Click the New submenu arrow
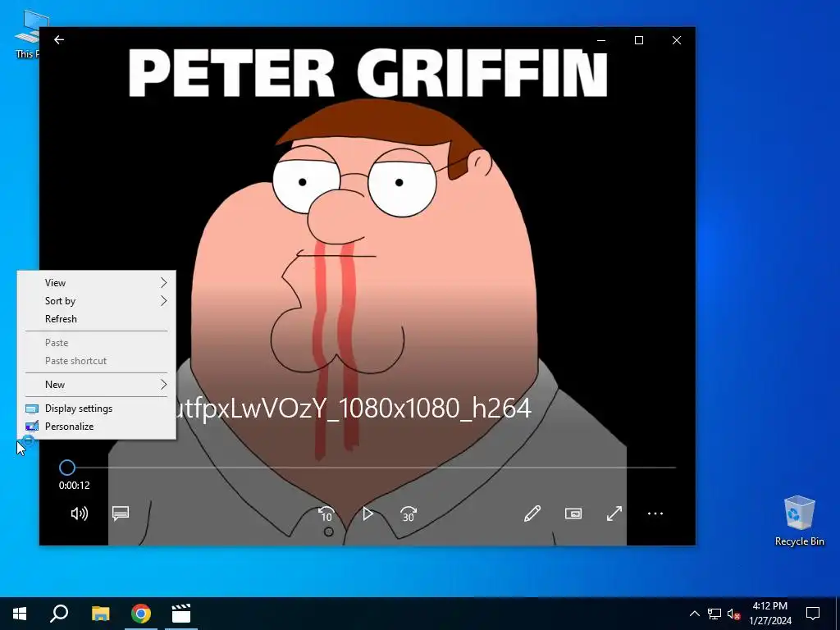840x630 pixels. 164,385
